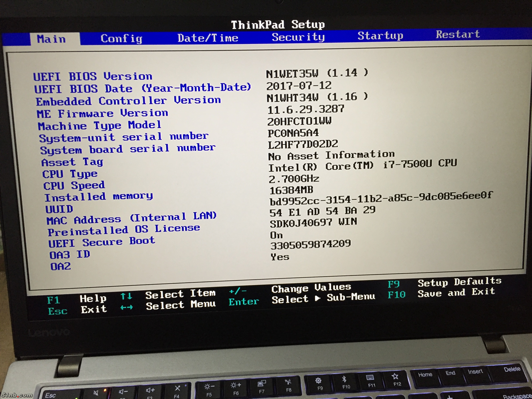
Task: Select the Startup tab
Action: click(x=380, y=36)
